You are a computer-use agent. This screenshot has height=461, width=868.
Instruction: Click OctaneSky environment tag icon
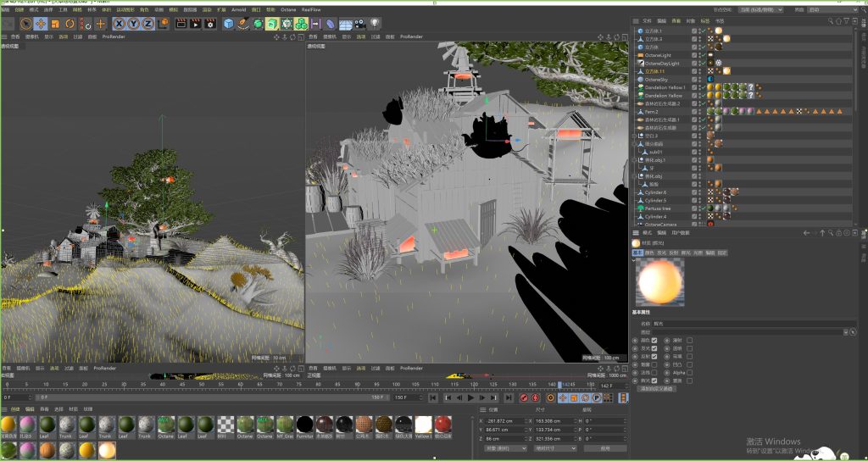[710, 79]
